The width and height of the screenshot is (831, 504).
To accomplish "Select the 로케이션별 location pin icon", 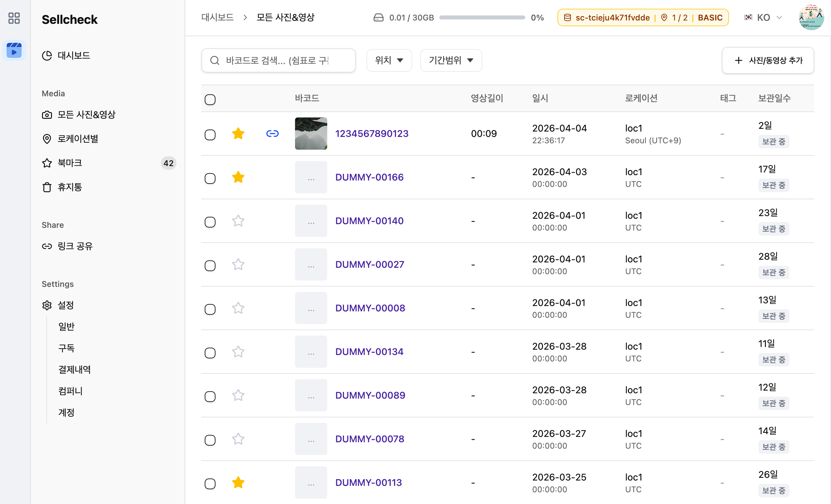I will tap(47, 139).
